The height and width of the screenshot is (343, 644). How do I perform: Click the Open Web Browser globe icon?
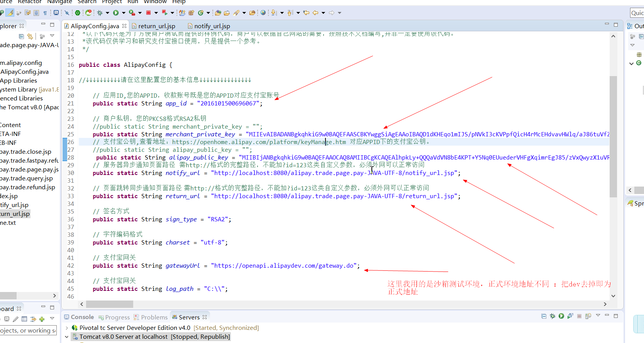pyautogui.click(x=263, y=13)
